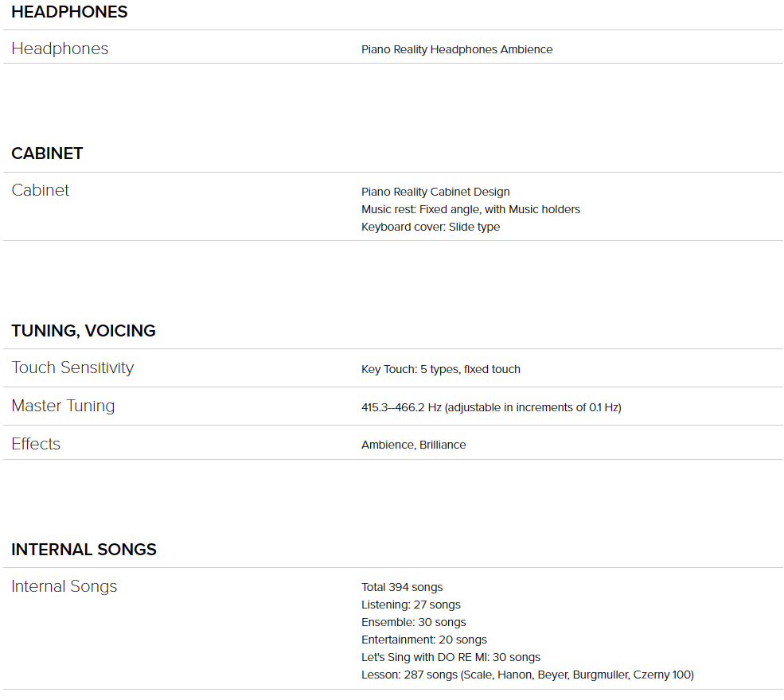Select the Internal Songs row label

coord(64,586)
